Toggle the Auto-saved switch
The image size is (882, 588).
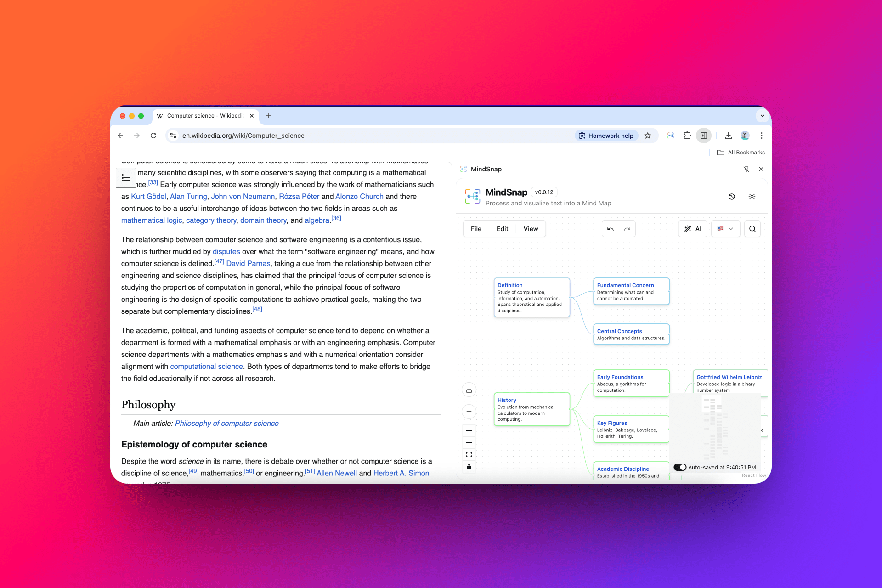coord(679,467)
